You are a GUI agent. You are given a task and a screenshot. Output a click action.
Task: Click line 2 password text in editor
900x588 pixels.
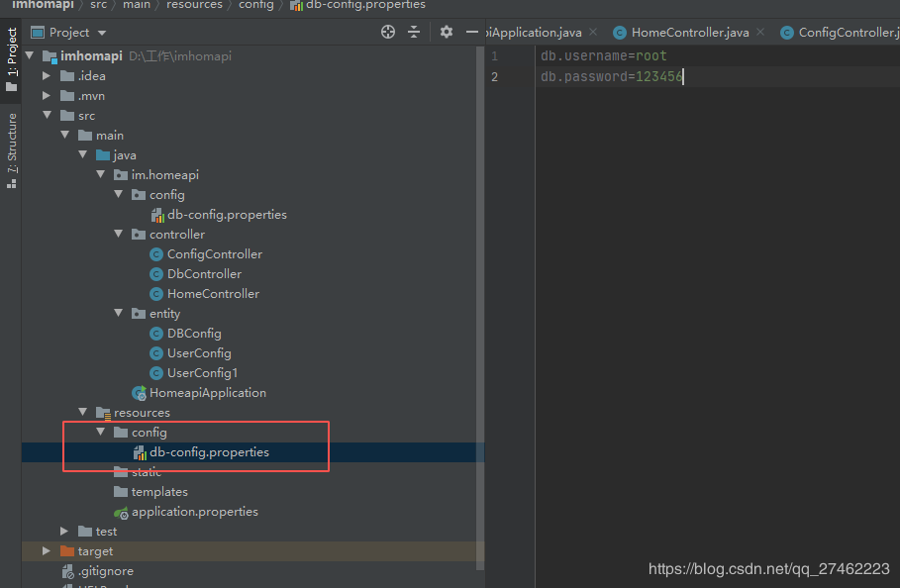click(611, 76)
